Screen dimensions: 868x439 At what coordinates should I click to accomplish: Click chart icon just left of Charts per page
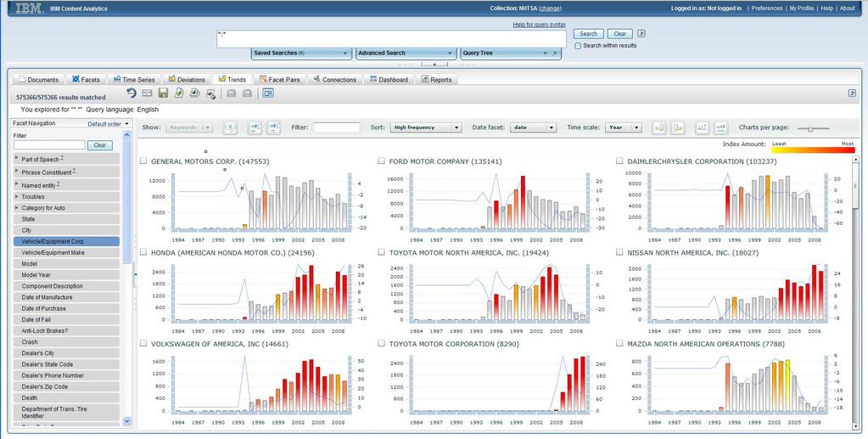[720, 127]
